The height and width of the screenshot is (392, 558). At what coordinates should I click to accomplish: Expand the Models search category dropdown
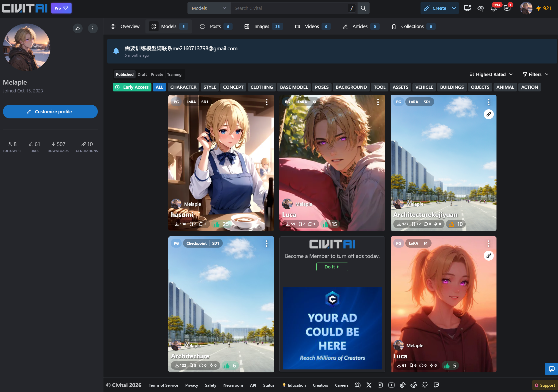point(209,8)
